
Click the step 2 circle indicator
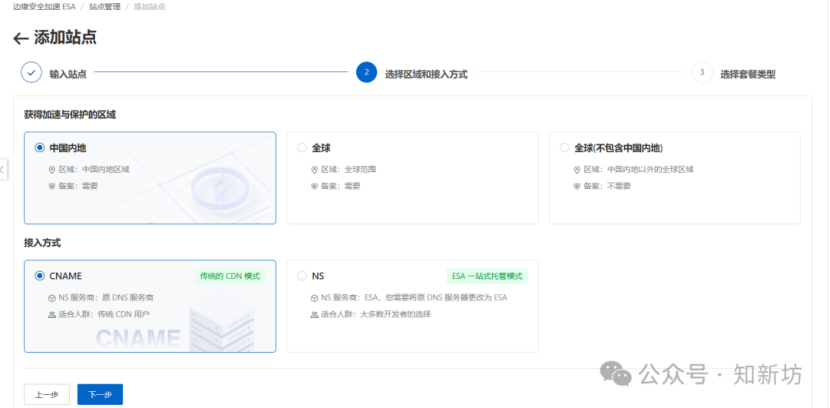click(366, 73)
